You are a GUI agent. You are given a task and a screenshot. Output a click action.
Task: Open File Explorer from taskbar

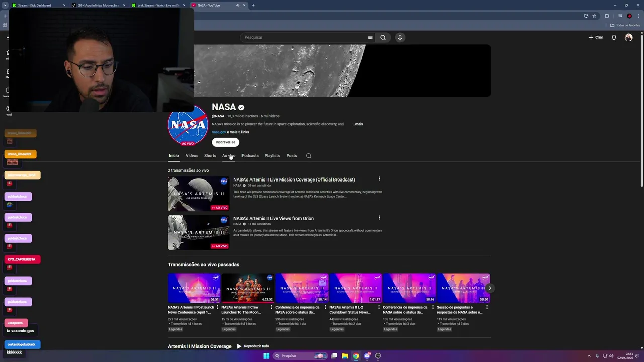click(x=345, y=356)
